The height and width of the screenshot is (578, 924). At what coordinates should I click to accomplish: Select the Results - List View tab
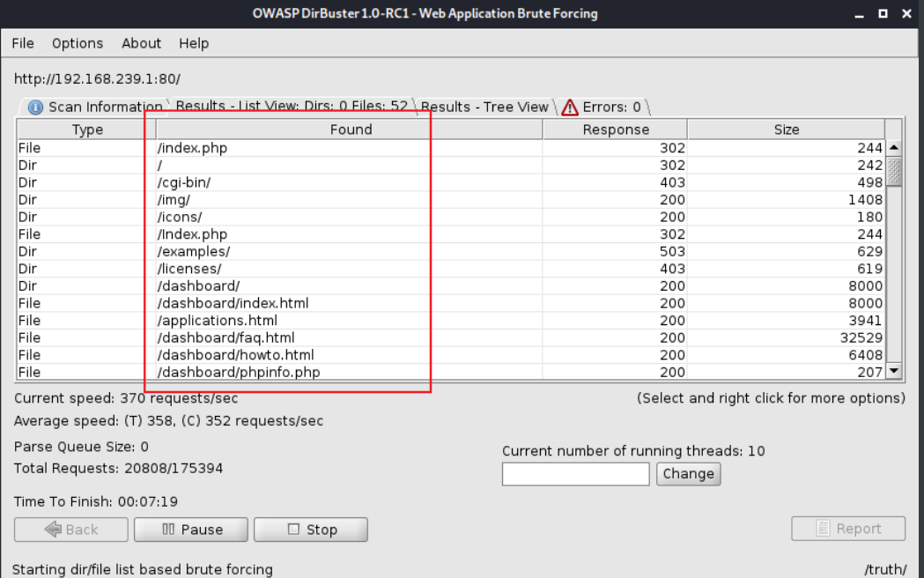292,106
